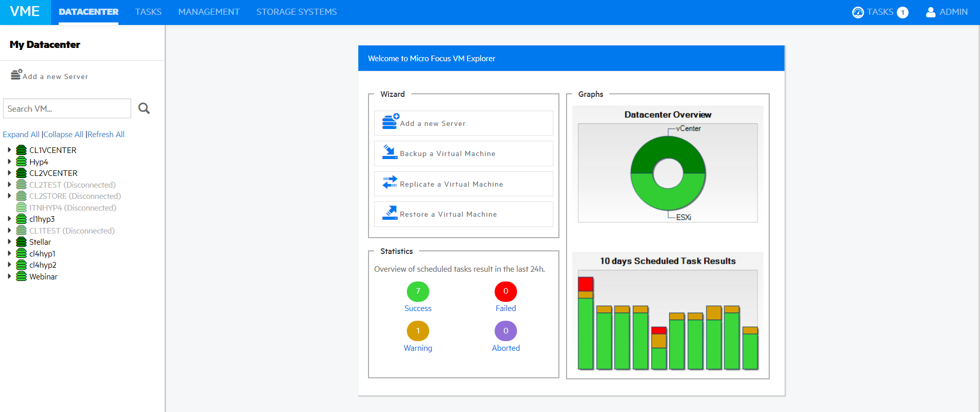Click the cl4hyp1 server icon
The width and height of the screenshot is (980, 412).
(21, 253)
